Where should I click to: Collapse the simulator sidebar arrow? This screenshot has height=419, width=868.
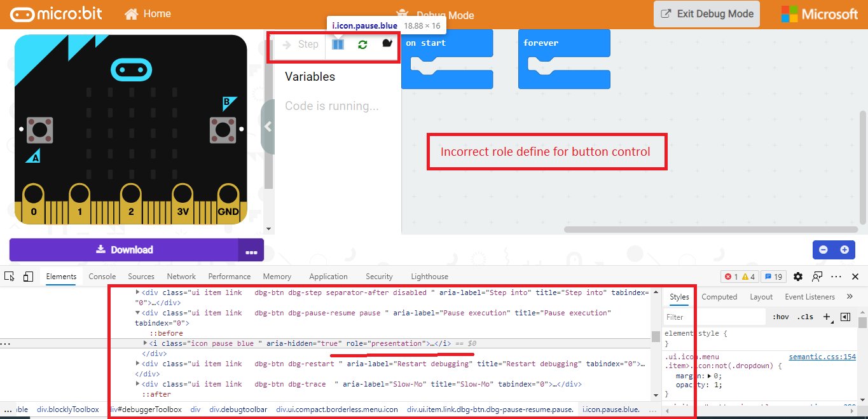(x=267, y=126)
